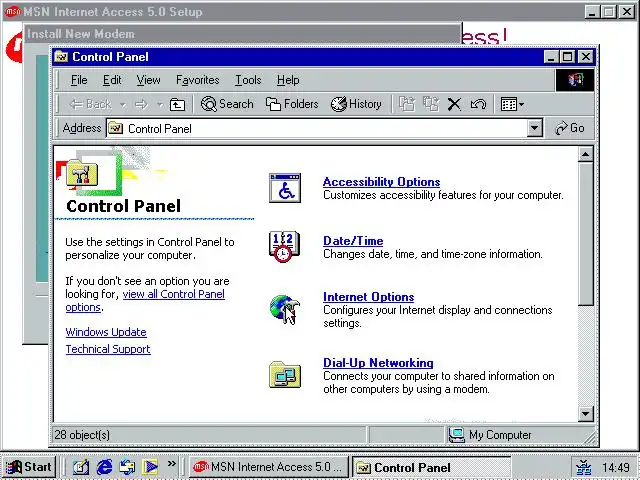
Task: Click the Windows logo throbber icon
Action: [x=574, y=80]
